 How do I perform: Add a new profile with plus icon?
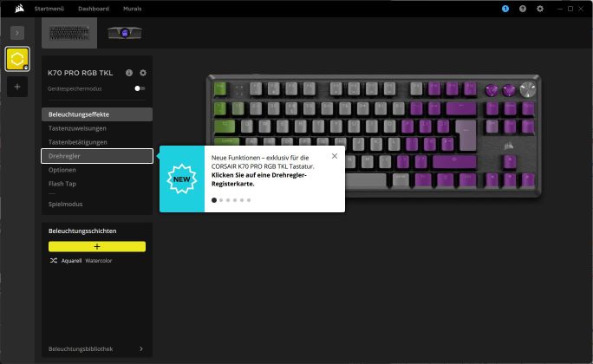(17, 87)
